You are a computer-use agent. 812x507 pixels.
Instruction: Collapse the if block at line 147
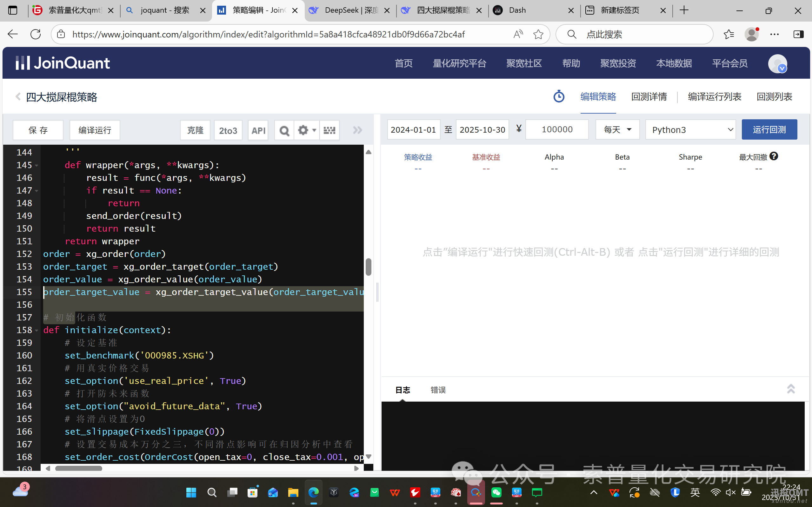pyautogui.click(x=37, y=191)
